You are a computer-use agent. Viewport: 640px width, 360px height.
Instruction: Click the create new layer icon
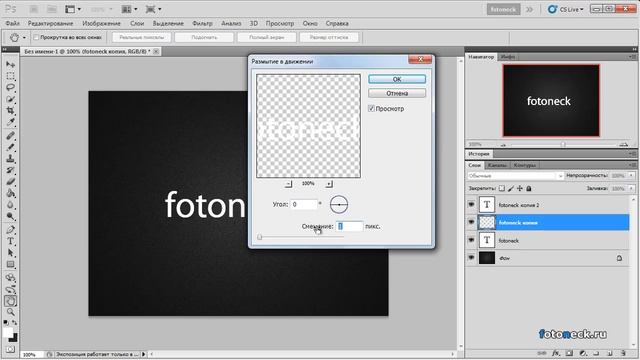click(x=610, y=353)
